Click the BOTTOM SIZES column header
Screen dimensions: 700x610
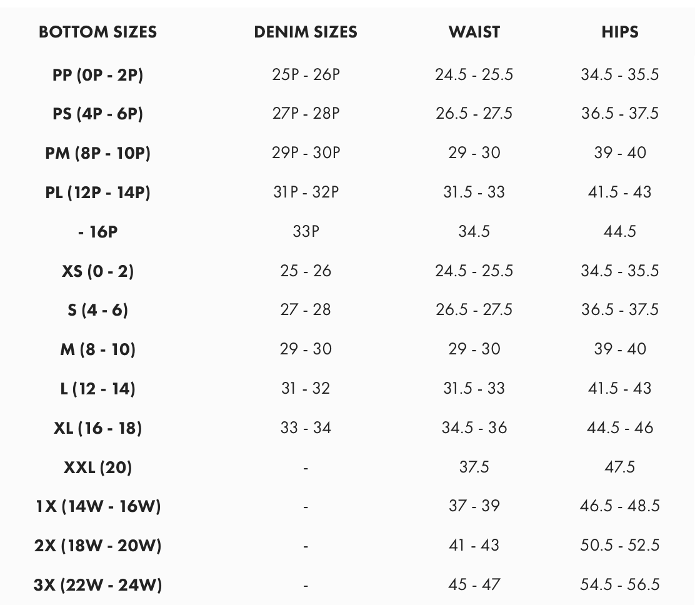tap(98, 32)
